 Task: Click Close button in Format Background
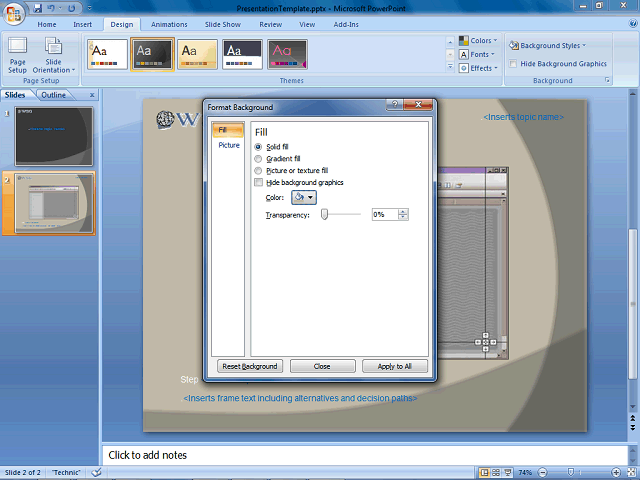click(322, 366)
